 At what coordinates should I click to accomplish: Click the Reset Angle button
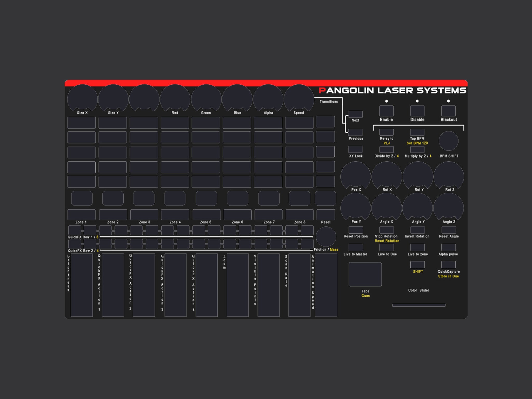[449, 230]
